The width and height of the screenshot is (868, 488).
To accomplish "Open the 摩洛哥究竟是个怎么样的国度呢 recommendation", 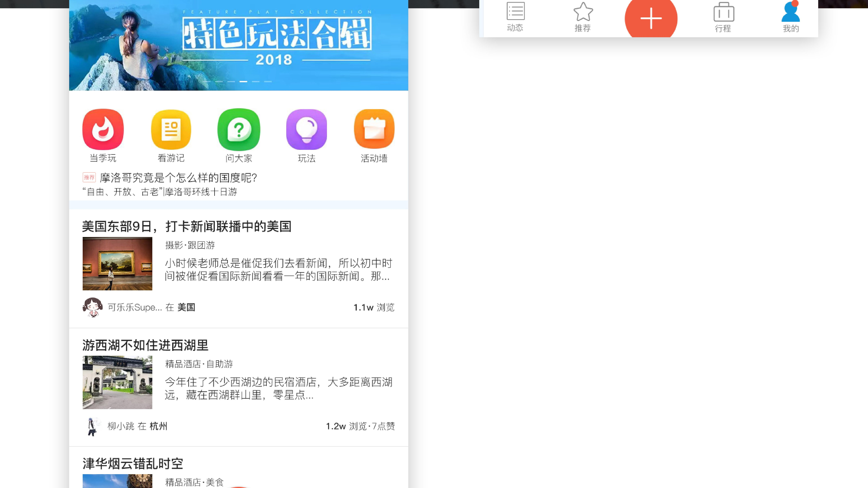I will coord(178,177).
